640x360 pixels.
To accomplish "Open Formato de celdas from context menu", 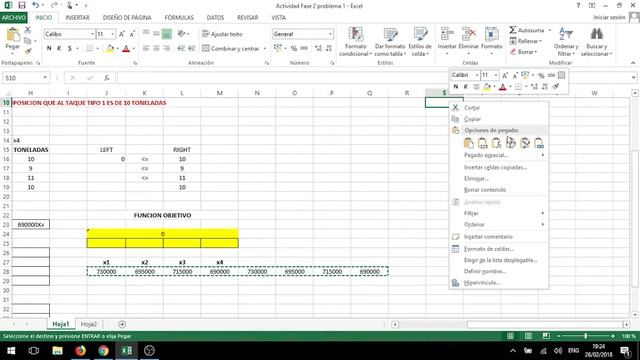I will (489, 249).
